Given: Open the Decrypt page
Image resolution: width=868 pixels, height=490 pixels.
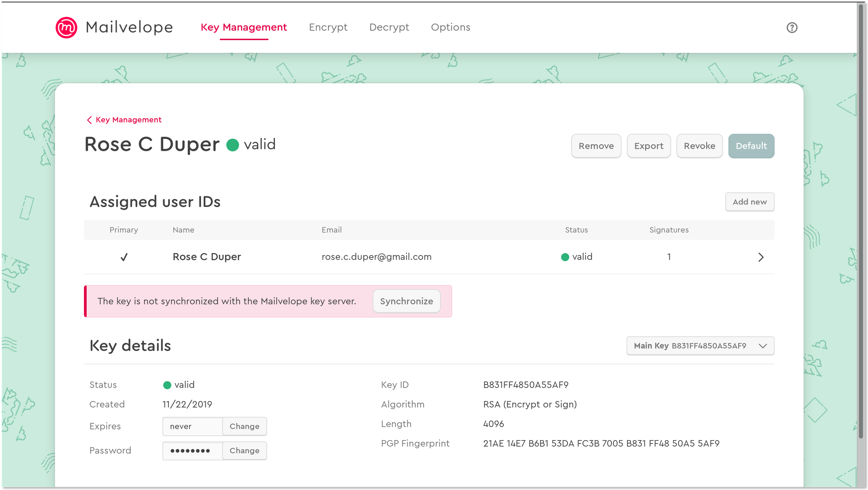Looking at the screenshot, I should pos(389,27).
